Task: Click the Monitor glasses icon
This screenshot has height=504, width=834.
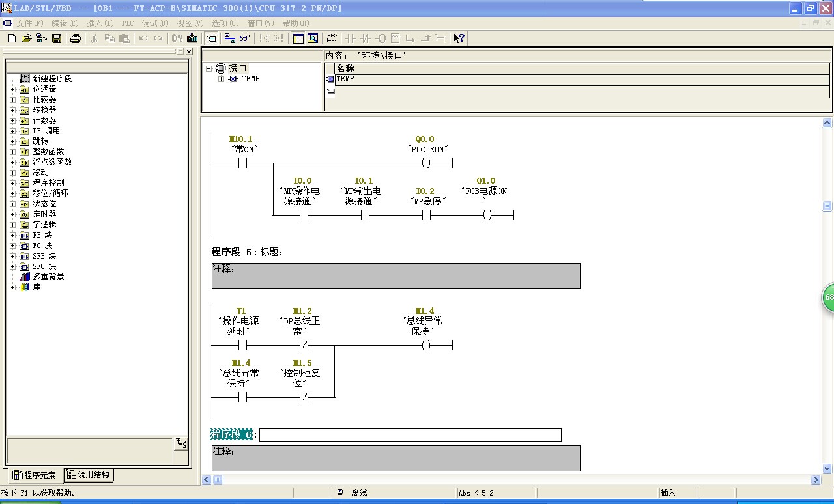Action: [245, 38]
